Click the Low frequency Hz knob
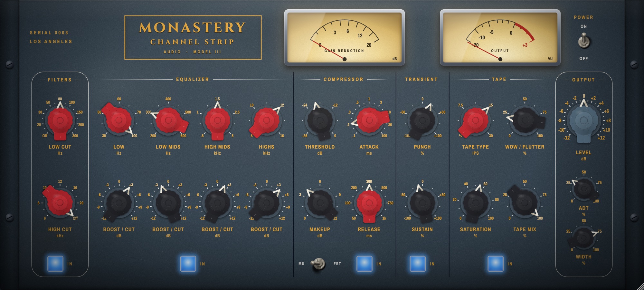 click(119, 121)
